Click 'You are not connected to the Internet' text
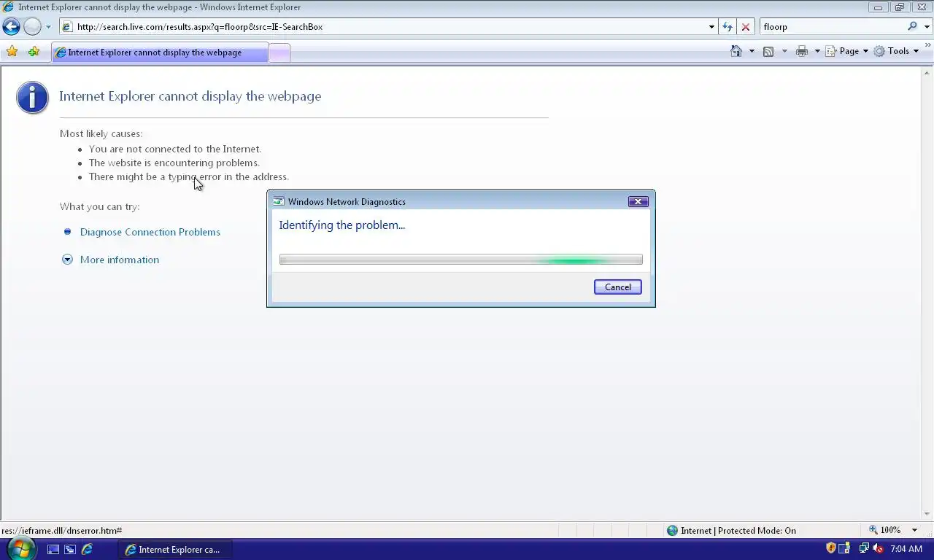Viewport: 934px width, 560px height. pyautogui.click(x=175, y=149)
